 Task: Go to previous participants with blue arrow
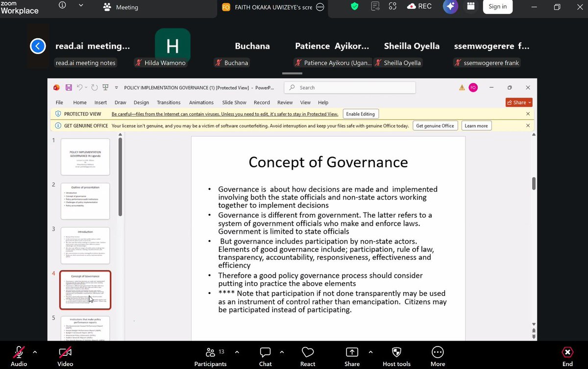(38, 46)
